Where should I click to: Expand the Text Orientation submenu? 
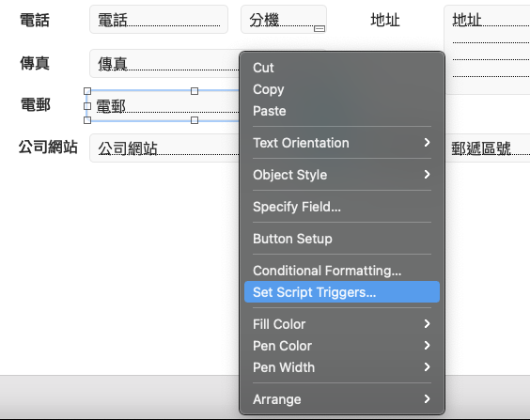pos(342,143)
